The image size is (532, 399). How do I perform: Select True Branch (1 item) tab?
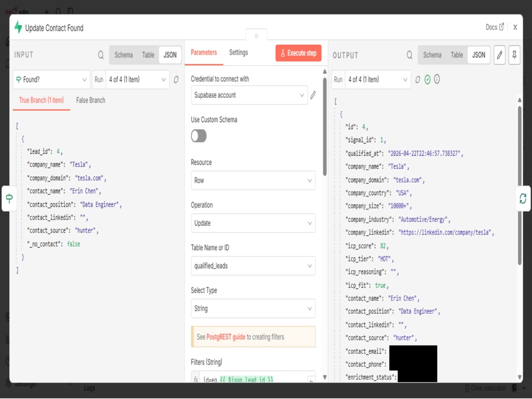pyautogui.click(x=41, y=101)
